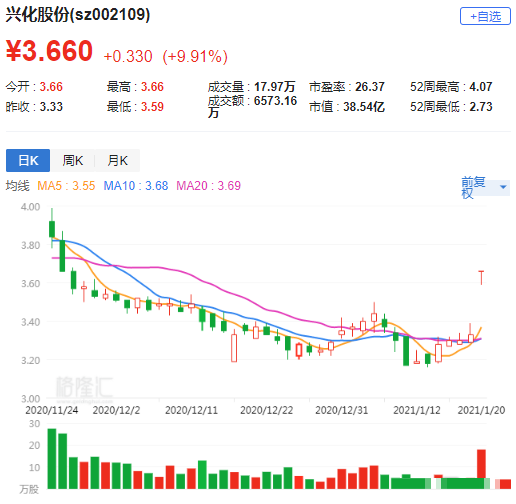Click the percent change (+9.91%)
Screen dimensions: 516x504
(195, 56)
